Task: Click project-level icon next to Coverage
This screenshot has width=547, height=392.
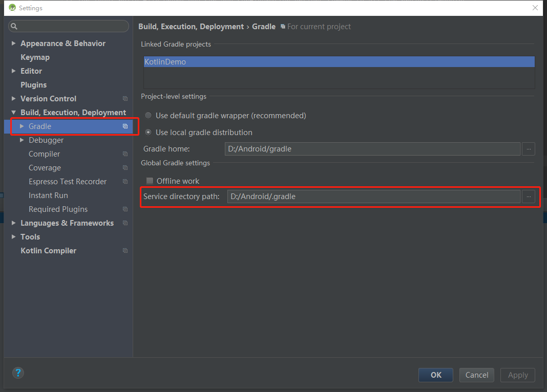Action: point(125,168)
